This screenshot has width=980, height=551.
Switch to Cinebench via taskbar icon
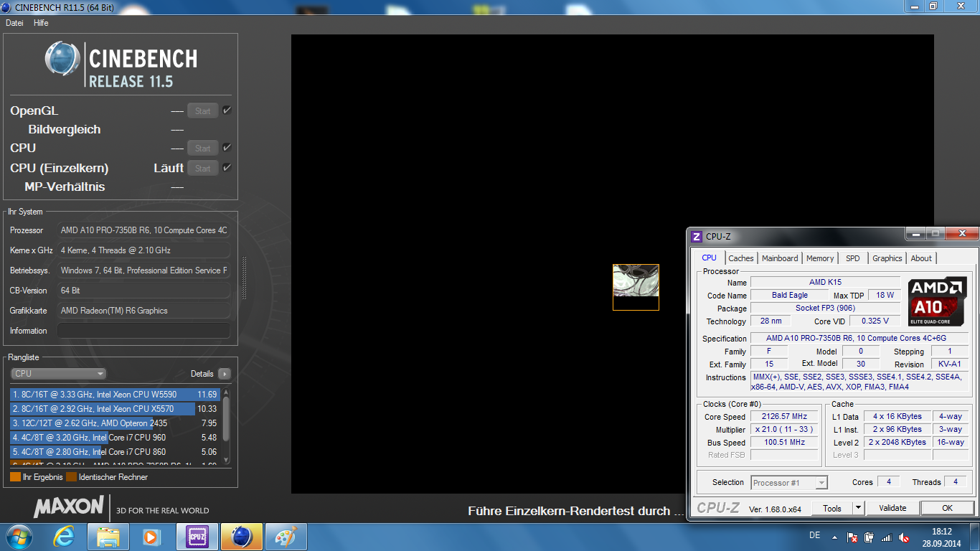coord(241,537)
